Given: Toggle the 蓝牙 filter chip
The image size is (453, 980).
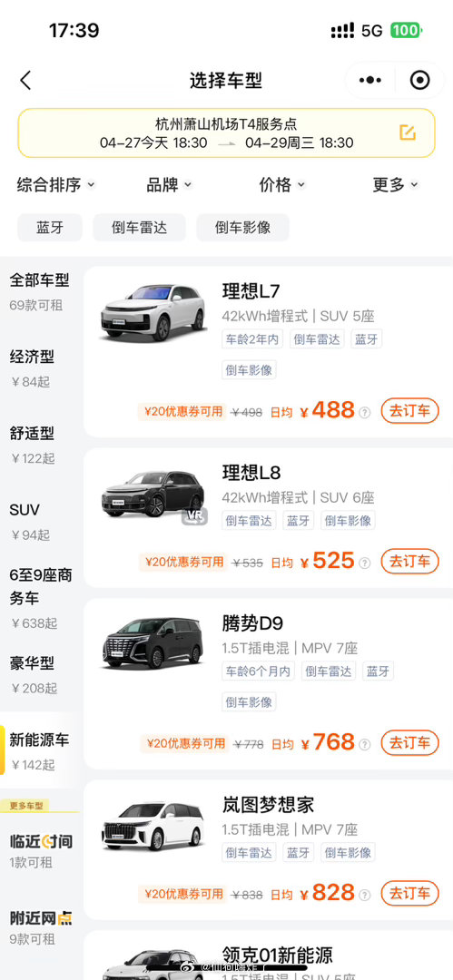Looking at the screenshot, I should (50, 228).
